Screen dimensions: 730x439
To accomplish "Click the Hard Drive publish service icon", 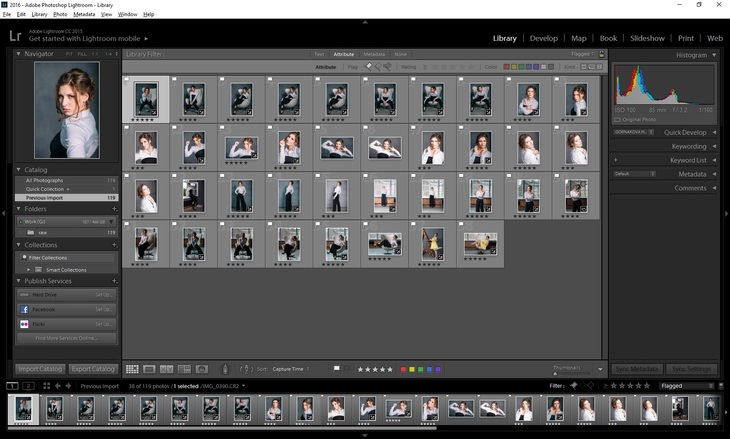I will pyautogui.click(x=25, y=295).
